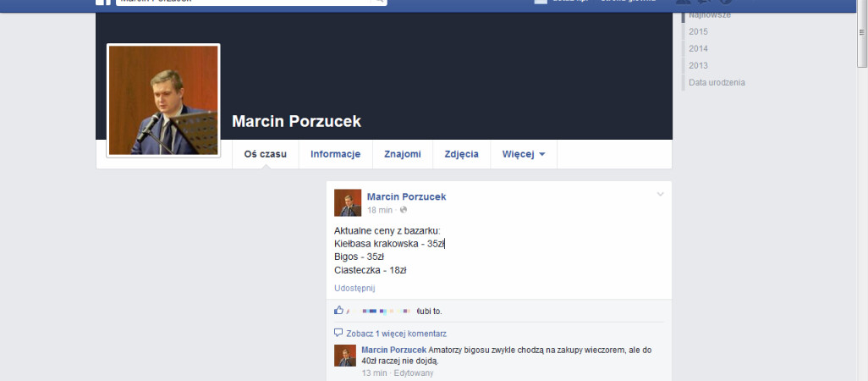The width and height of the screenshot is (868, 381).
Task: Click the line Bigos - 35zł
Action: tap(360, 257)
